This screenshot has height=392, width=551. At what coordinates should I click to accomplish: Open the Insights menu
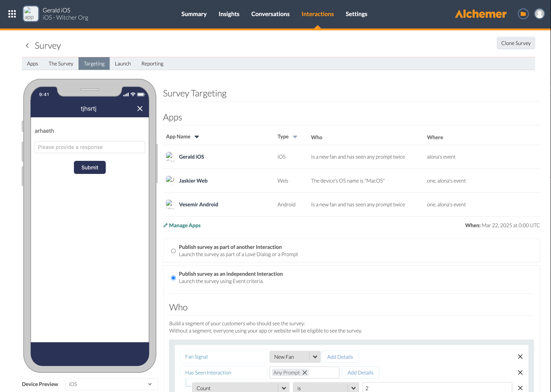(x=229, y=14)
